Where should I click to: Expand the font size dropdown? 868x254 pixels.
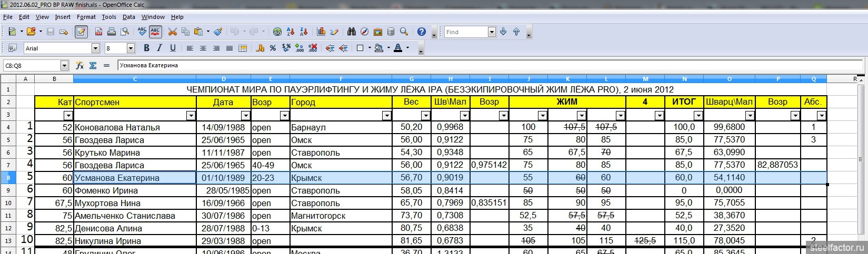pos(131,48)
